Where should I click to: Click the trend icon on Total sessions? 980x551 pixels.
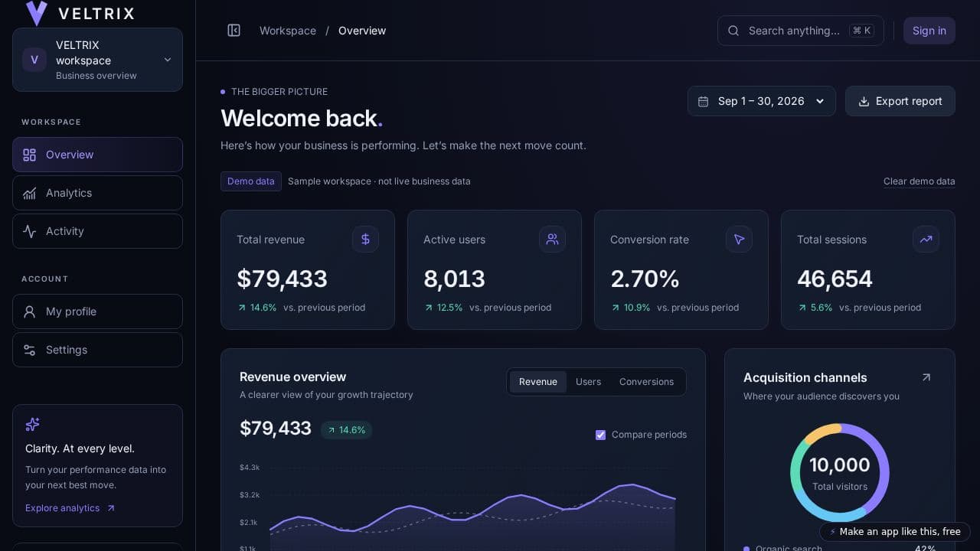pos(926,240)
